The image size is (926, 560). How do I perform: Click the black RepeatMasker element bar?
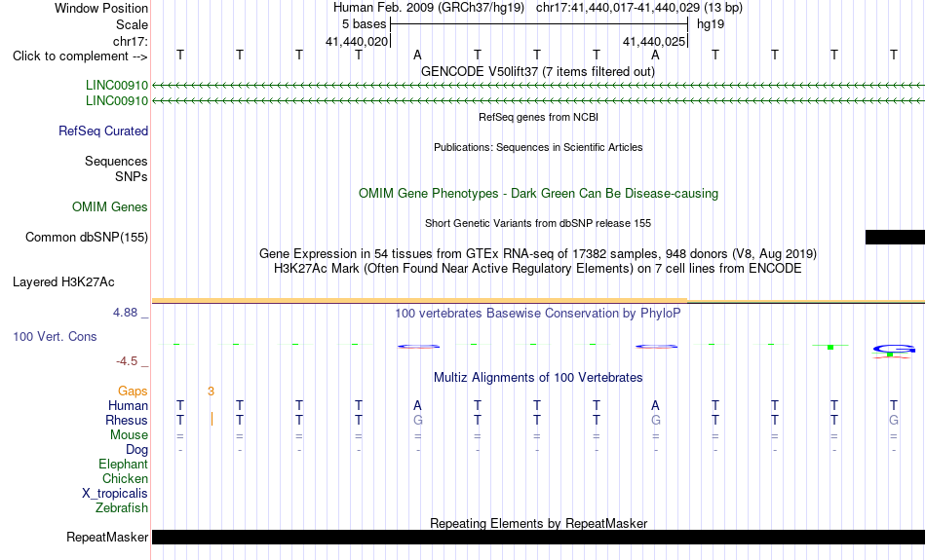click(x=539, y=537)
